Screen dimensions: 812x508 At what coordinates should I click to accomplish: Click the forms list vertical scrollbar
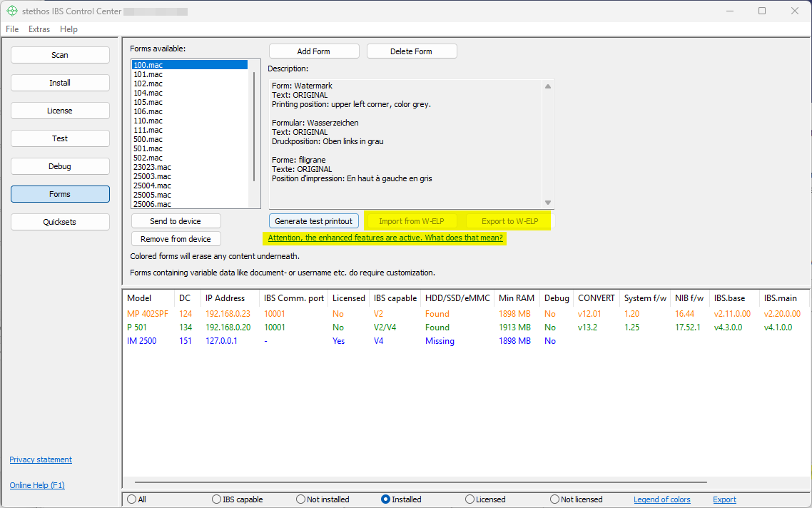[253, 125]
